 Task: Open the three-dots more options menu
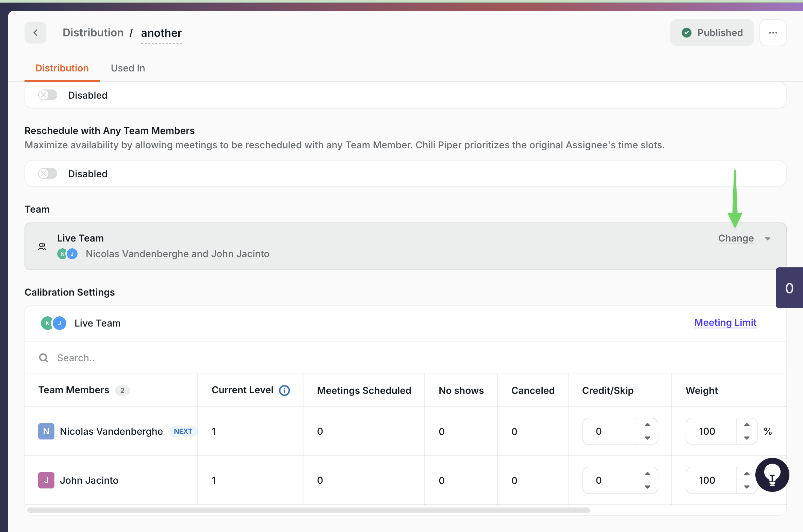(773, 33)
